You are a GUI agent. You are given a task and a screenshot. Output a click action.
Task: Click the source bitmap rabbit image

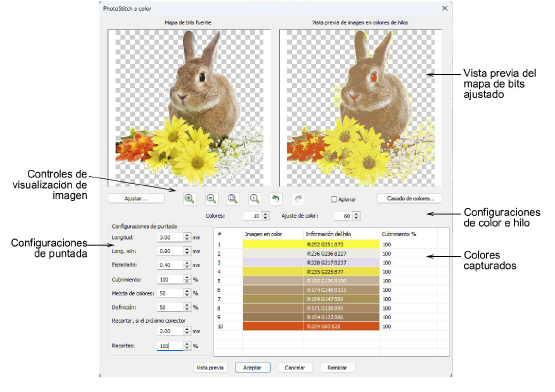(189, 108)
